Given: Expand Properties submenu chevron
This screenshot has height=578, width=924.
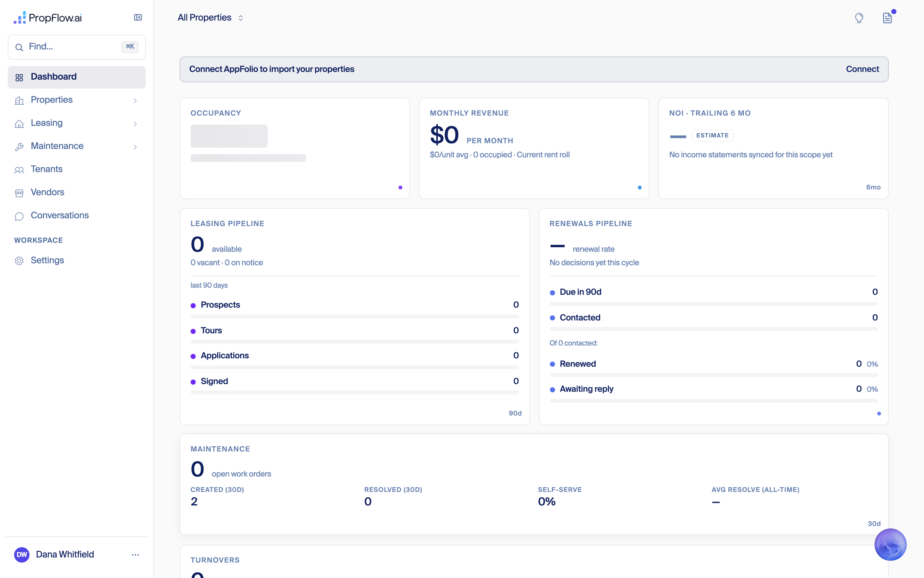Looking at the screenshot, I should tap(135, 101).
